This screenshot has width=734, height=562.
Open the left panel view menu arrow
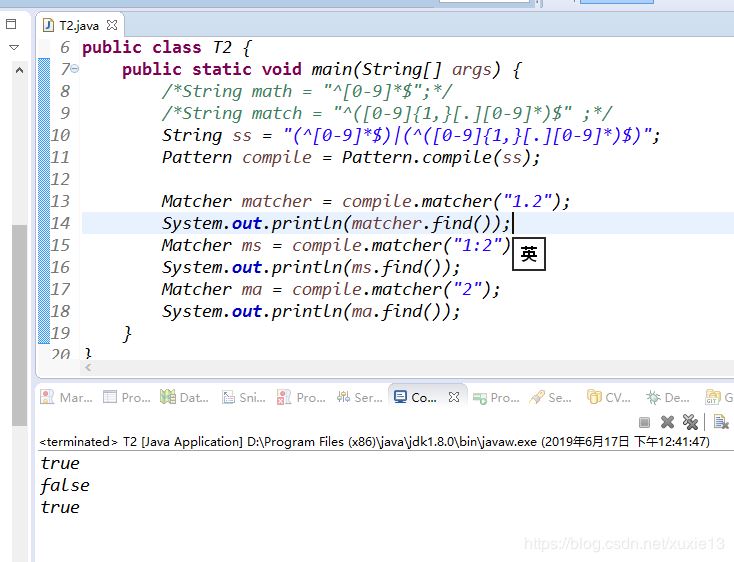(x=13, y=47)
